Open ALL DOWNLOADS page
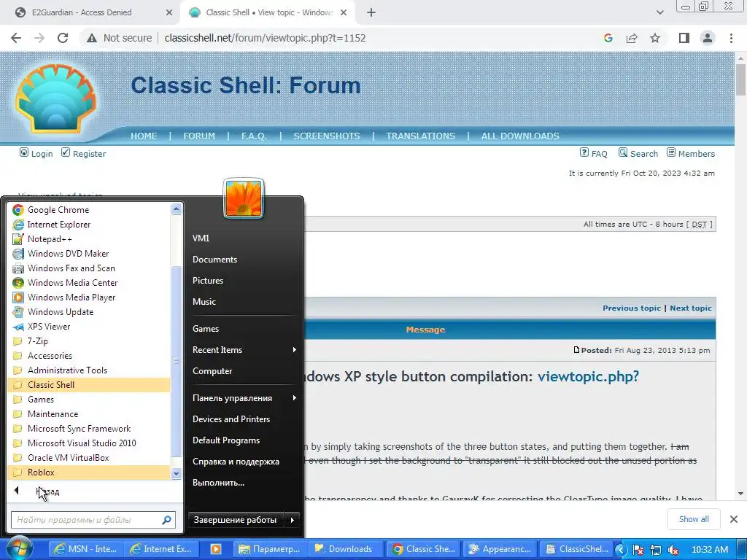The height and width of the screenshot is (560, 747). [520, 136]
